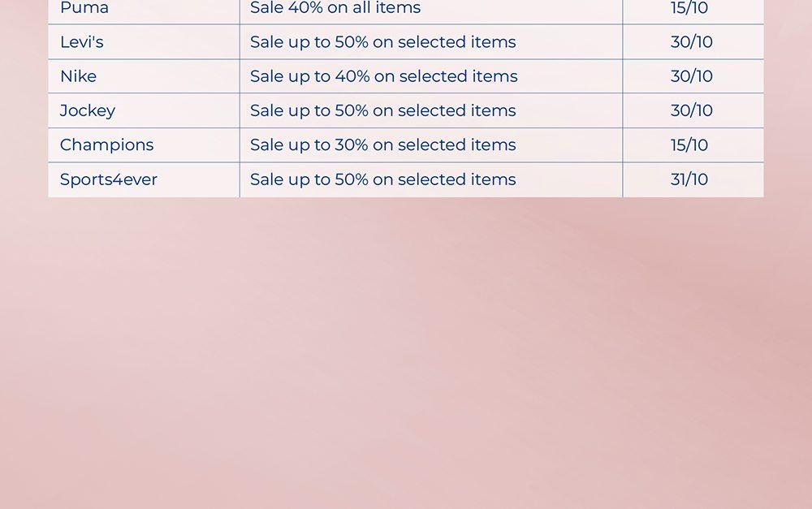
Task: Click the Puma brand cell
Action: click(x=84, y=9)
